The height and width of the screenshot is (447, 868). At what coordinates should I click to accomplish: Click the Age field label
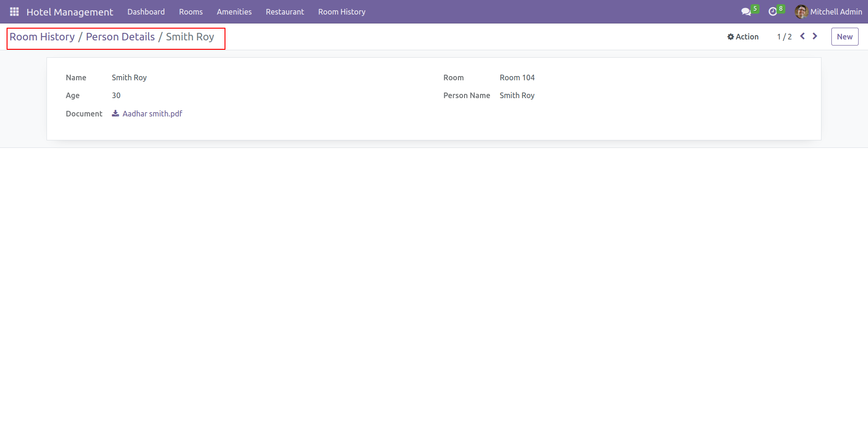[72, 95]
